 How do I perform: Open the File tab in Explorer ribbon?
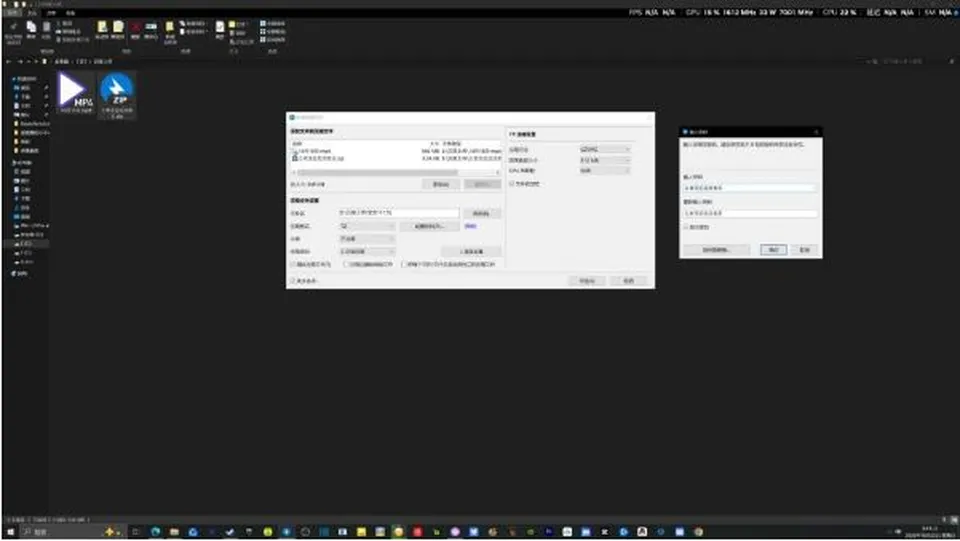tap(13, 13)
